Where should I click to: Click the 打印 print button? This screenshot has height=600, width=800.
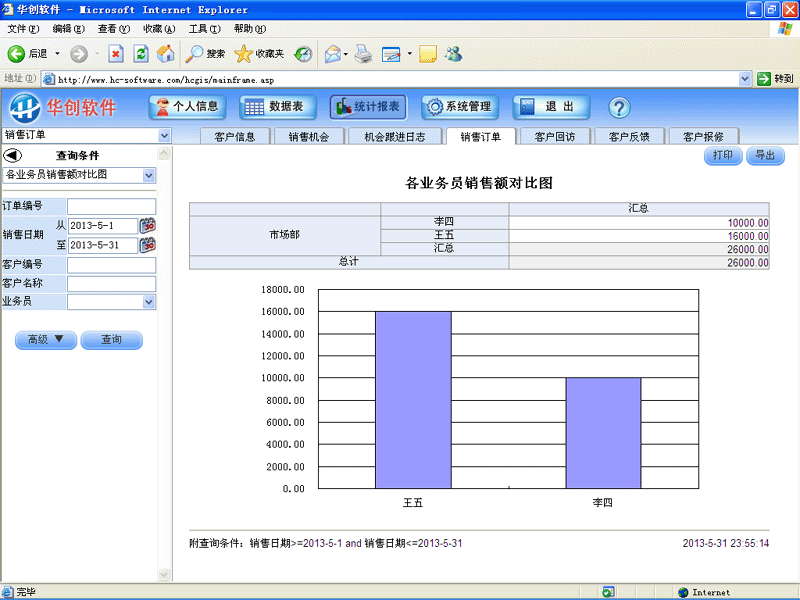[x=723, y=156]
